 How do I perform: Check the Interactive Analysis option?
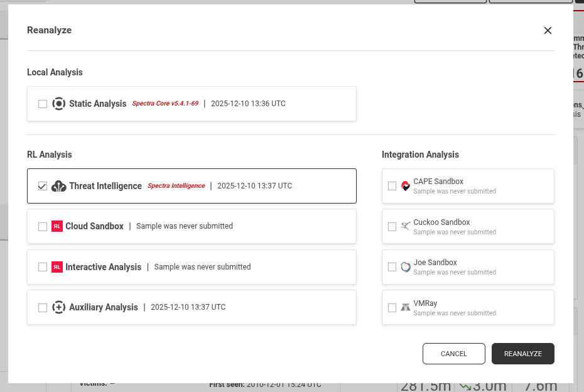[43, 267]
